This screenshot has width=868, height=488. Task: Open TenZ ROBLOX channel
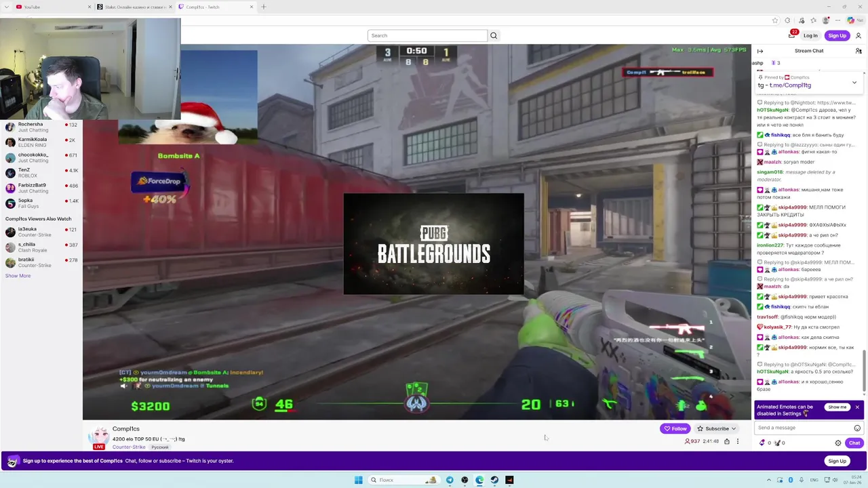tap(41, 173)
